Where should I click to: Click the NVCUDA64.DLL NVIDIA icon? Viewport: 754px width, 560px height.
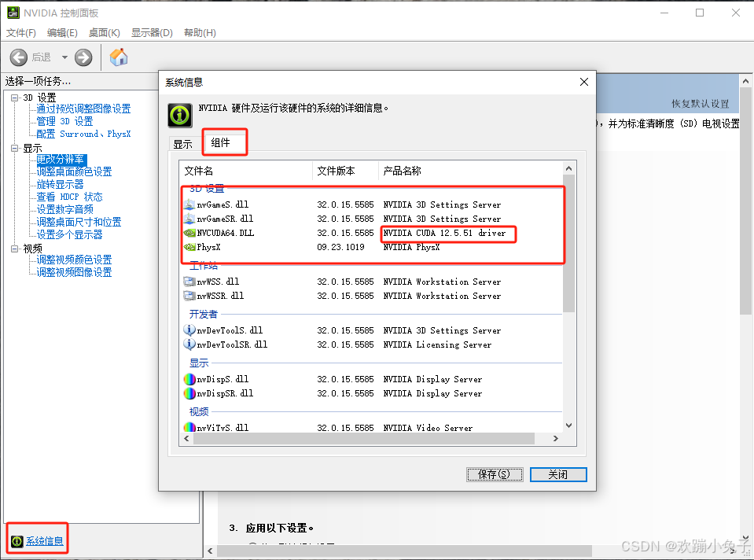click(189, 233)
